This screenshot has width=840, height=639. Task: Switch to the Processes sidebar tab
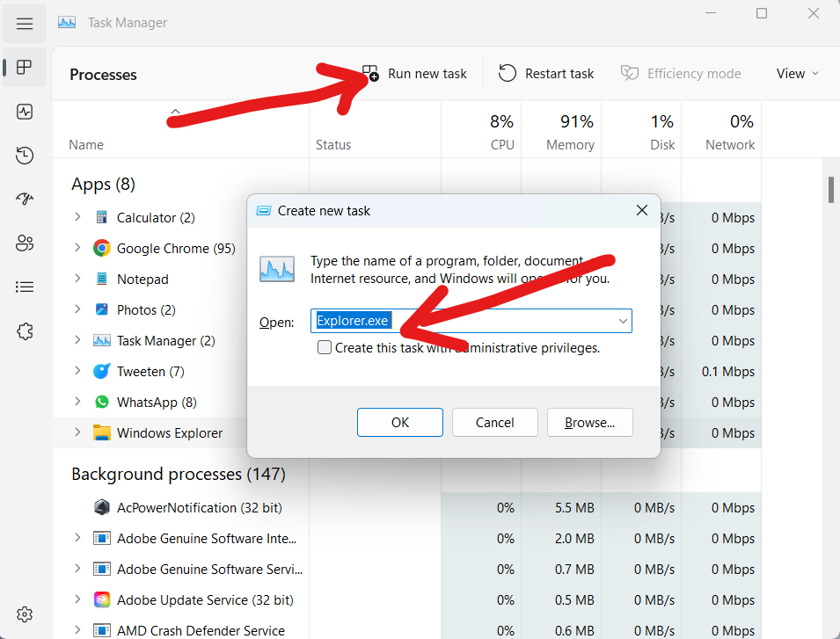25,68
